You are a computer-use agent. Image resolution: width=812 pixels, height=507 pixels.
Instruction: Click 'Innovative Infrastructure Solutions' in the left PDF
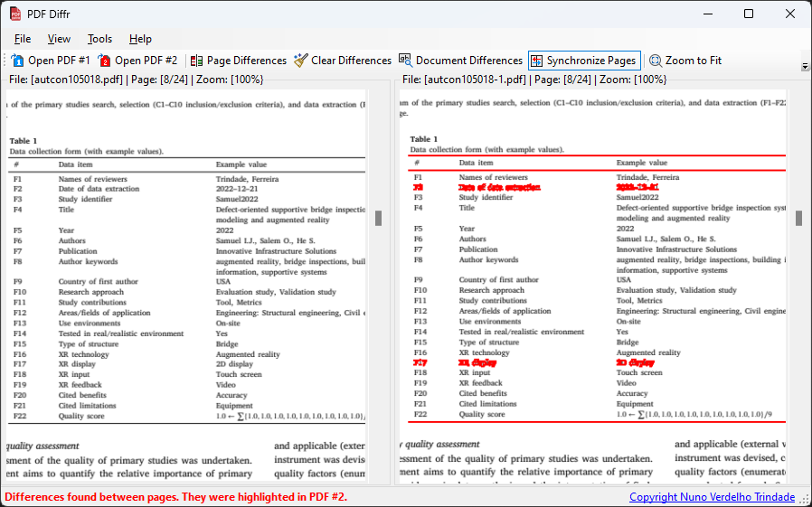[276, 251]
